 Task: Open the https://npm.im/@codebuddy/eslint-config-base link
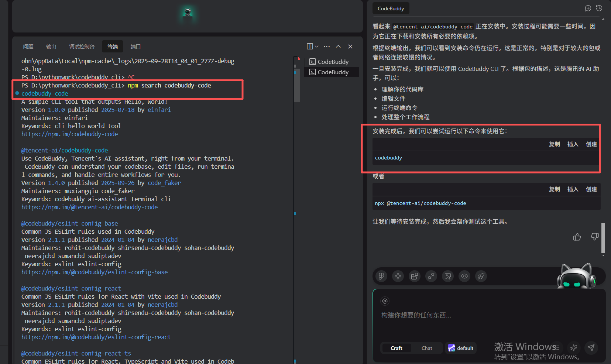(x=95, y=272)
